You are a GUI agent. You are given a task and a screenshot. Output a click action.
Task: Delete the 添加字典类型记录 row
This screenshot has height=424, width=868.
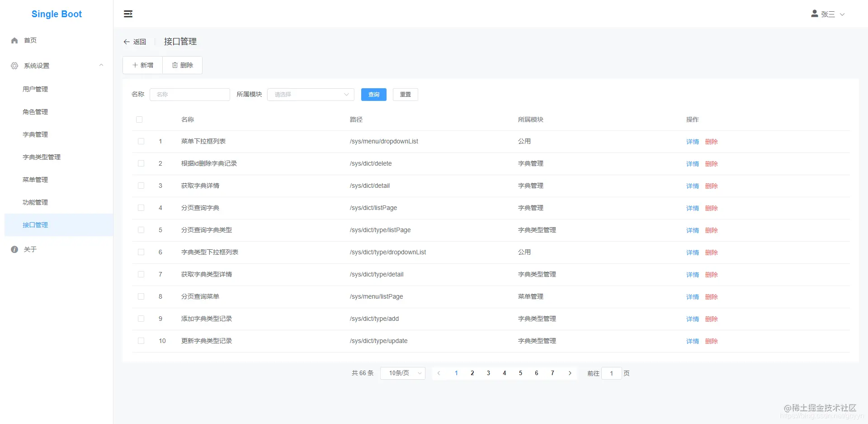[x=711, y=319]
